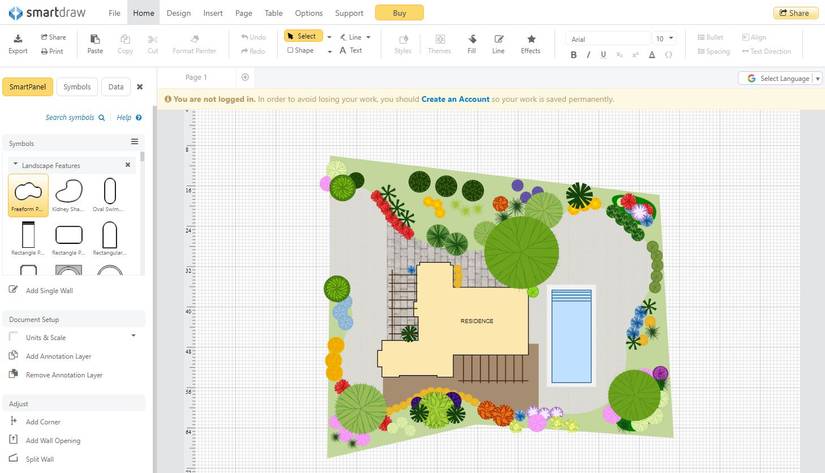Open the Fill paint bucket tool
The width and height of the screenshot is (825, 473).
[471, 39]
